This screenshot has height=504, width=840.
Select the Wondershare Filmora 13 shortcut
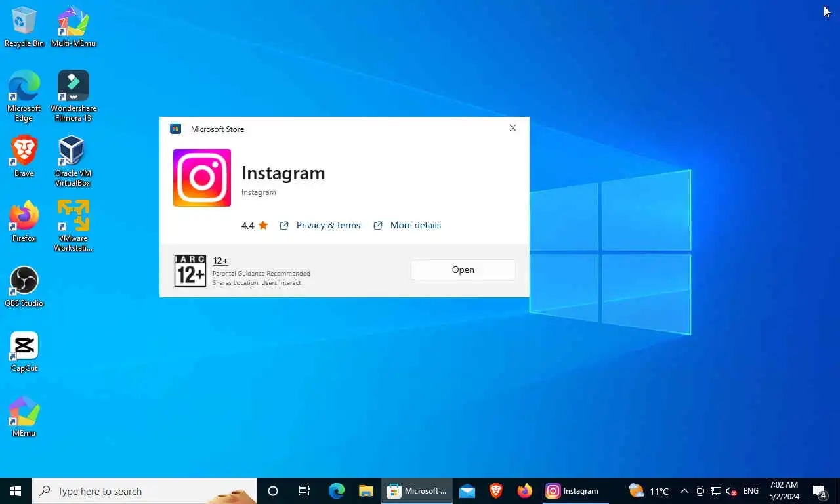click(x=73, y=96)
